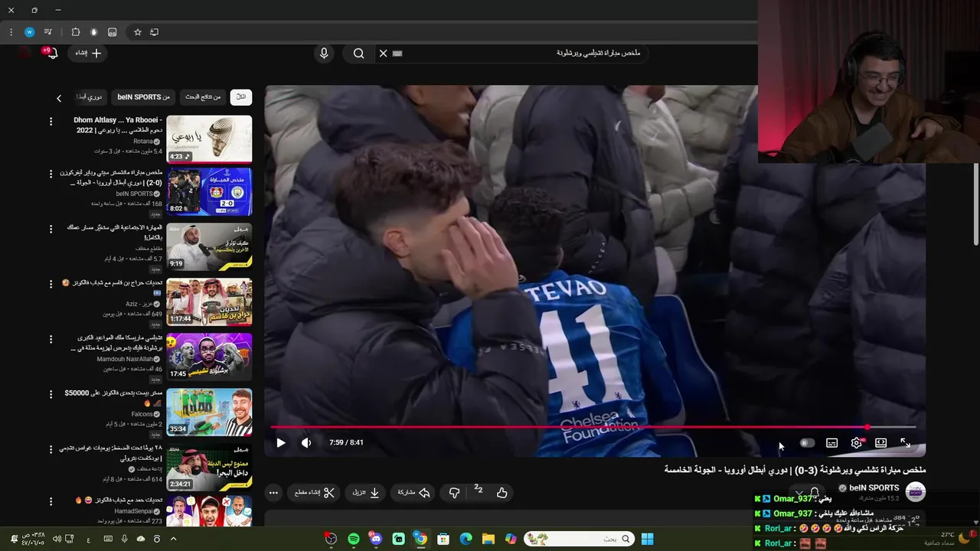Image resolution: width=980 pixels, height=551 pixels.
Task: Mute the video using the speaker icon
Action: click(x=306, y=442)
